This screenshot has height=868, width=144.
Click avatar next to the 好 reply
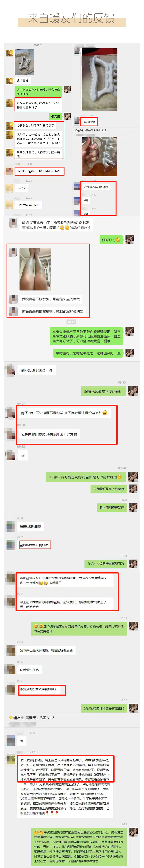11,741
